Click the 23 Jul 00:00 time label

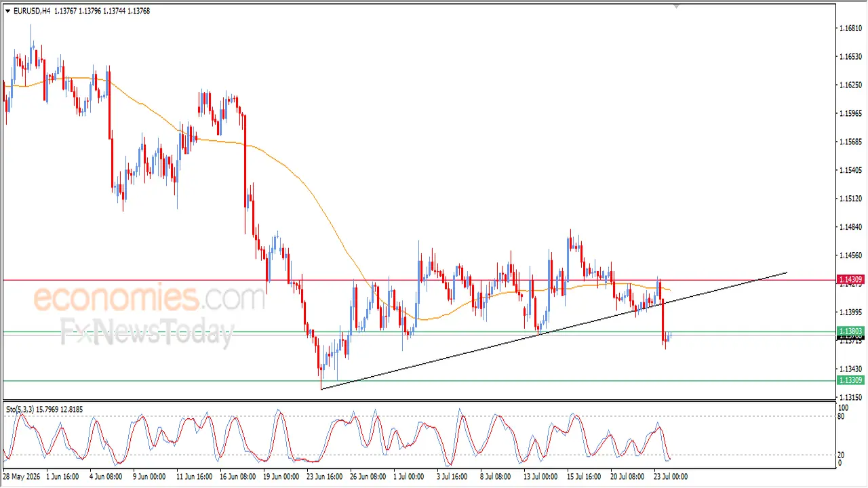(671, 476)
